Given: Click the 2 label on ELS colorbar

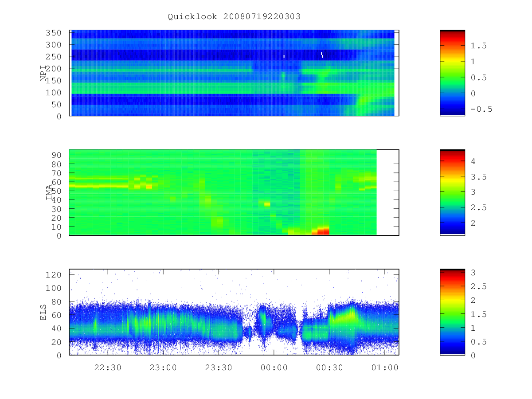Looking at the screenshot, I should click(473, 300).
